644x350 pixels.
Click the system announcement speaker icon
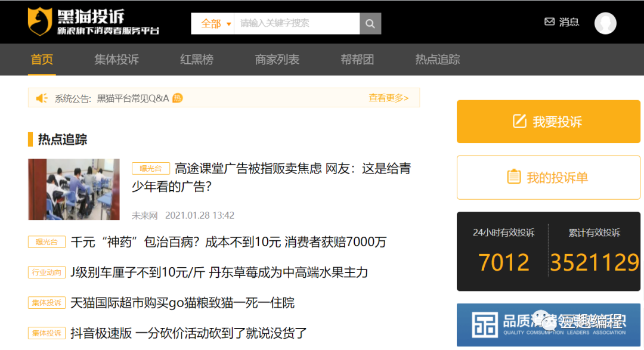42,98
